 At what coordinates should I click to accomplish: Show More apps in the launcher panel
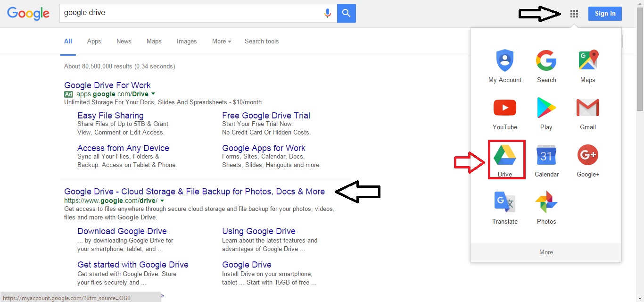[546, 252]
